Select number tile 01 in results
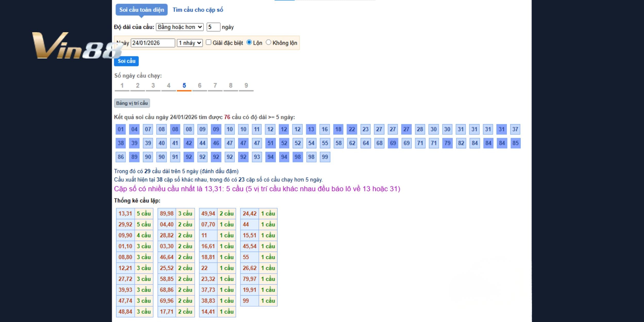The image size is (644, 322). [121, 129]
